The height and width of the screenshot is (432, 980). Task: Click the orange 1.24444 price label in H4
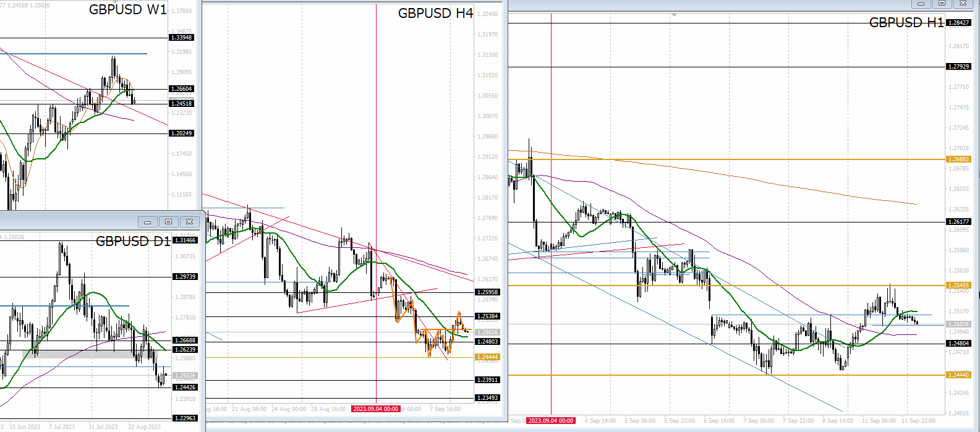[487, 357]
